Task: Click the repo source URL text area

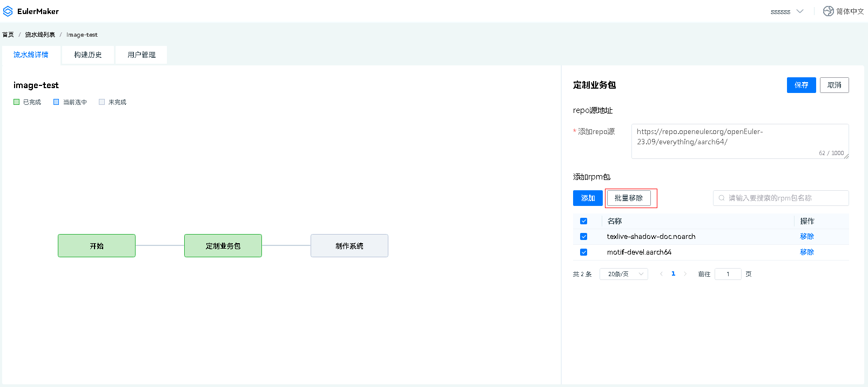Action: (x=739, y=141)
